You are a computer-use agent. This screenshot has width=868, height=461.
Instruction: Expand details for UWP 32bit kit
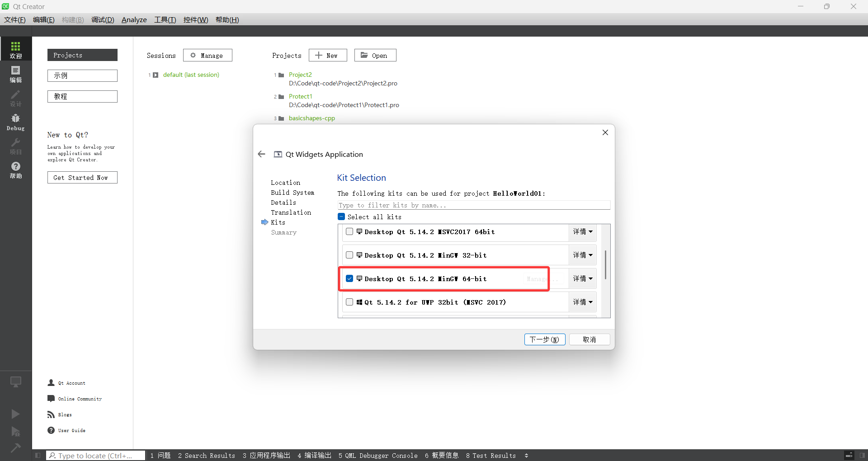583,302
